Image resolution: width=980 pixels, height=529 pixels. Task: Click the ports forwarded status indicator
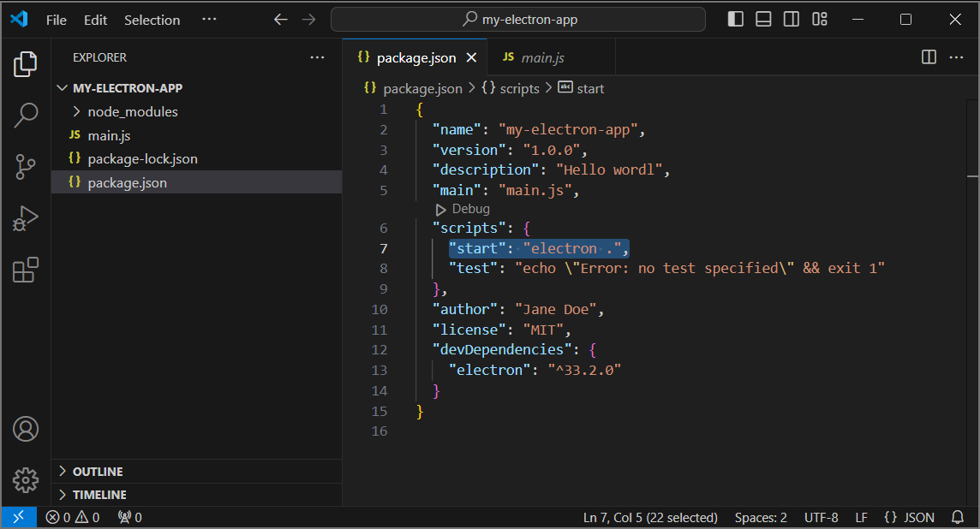tap(130, 517)
